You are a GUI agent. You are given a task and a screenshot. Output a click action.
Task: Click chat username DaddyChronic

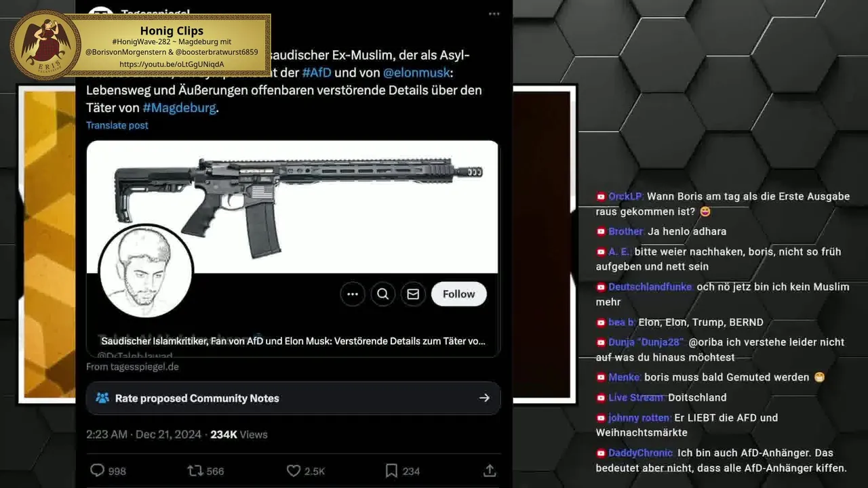click(x=640, y=453)
